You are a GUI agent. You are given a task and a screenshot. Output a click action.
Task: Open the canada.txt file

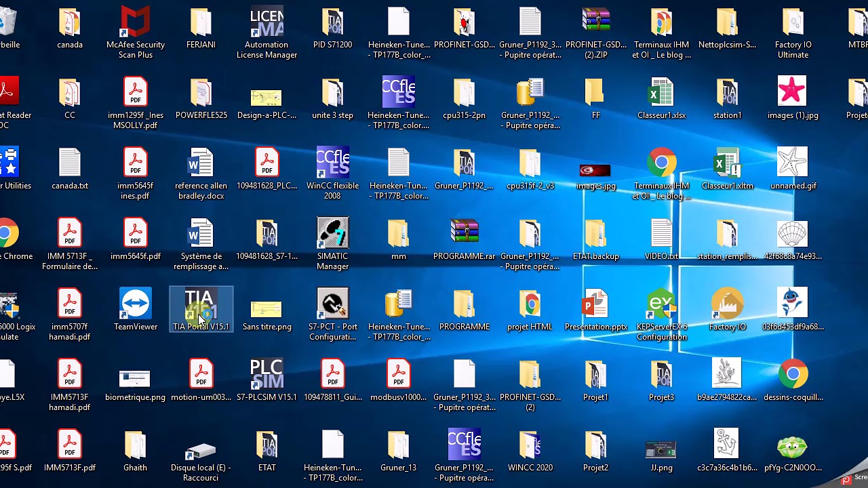(70, 168)
